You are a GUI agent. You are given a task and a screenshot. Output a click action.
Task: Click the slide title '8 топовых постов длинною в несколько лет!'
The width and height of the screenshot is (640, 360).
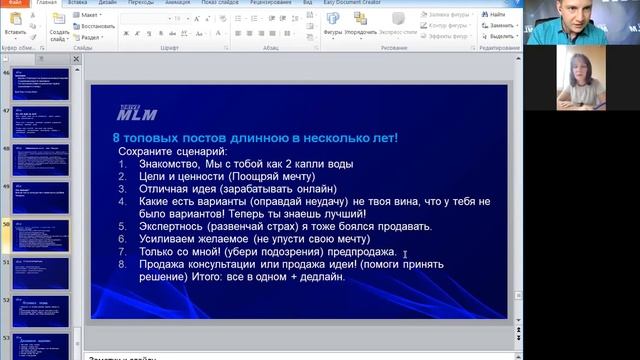(x=255, y=138)
